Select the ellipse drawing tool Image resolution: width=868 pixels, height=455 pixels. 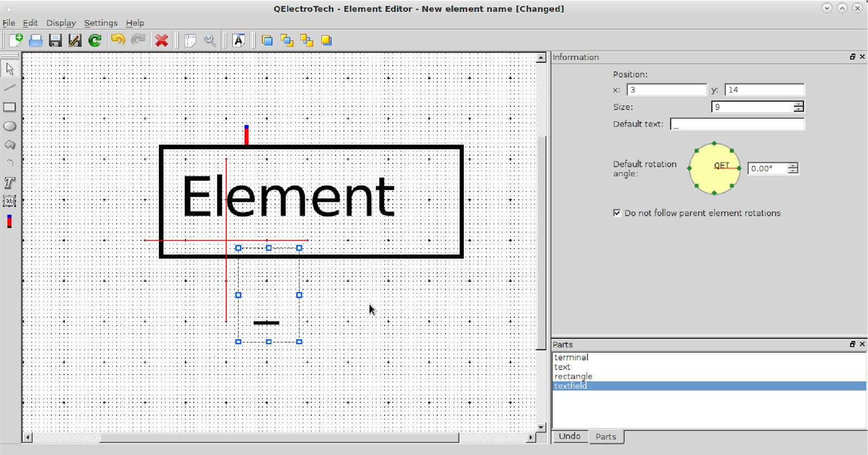point(10,126)
